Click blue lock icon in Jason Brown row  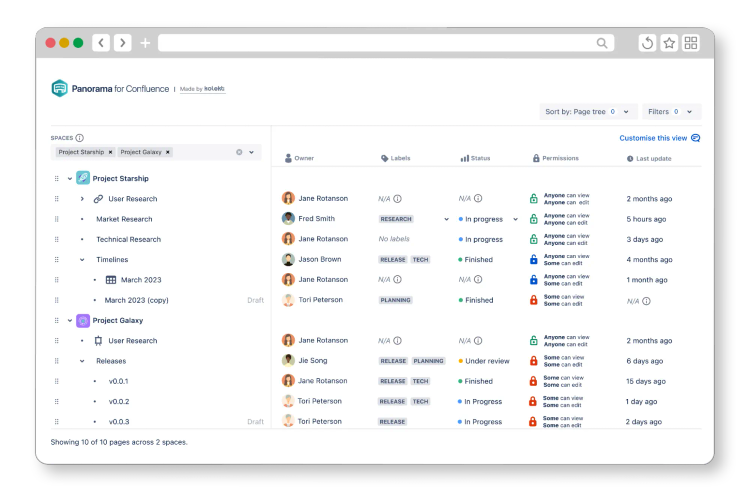click(533, 260)
